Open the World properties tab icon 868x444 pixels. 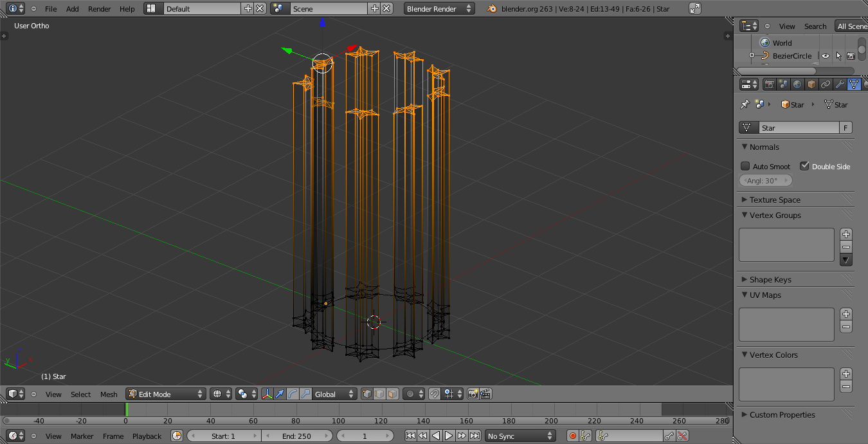(797, 84)
